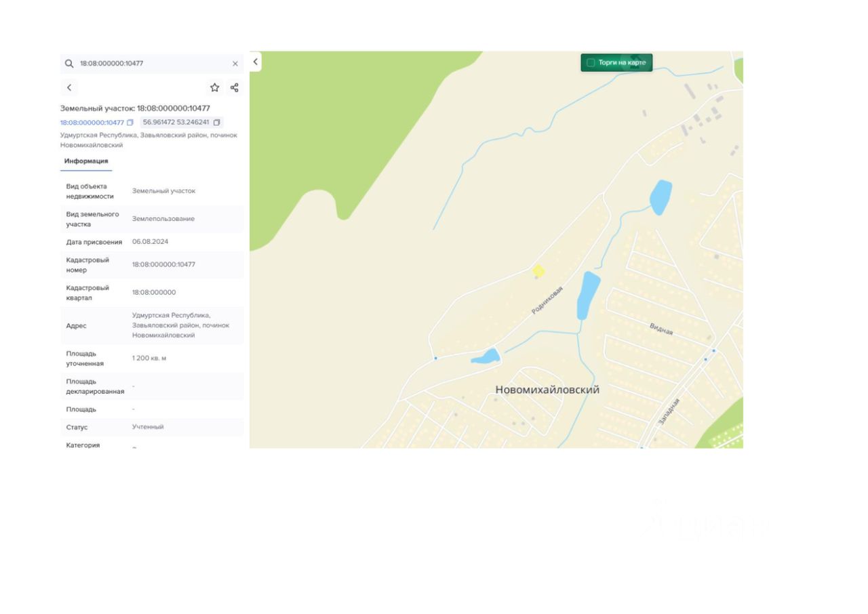Open the 'Информация' tab
The image size is (868, 614).
[86, 161]
